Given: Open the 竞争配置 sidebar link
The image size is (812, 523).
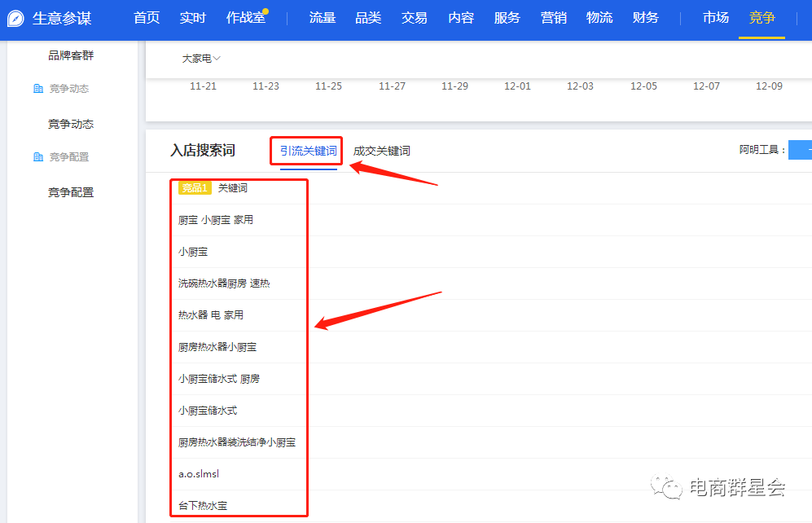Looking at the screenshot, I should click(71, 192).
